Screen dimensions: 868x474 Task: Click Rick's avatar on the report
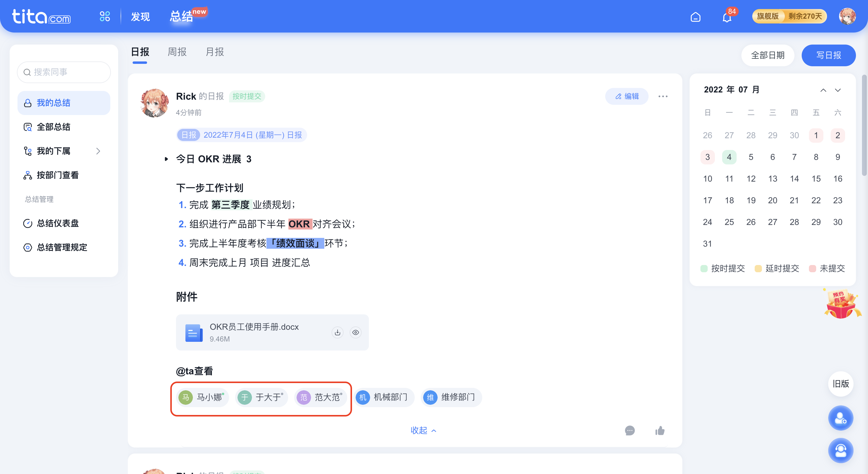point(154,103)
